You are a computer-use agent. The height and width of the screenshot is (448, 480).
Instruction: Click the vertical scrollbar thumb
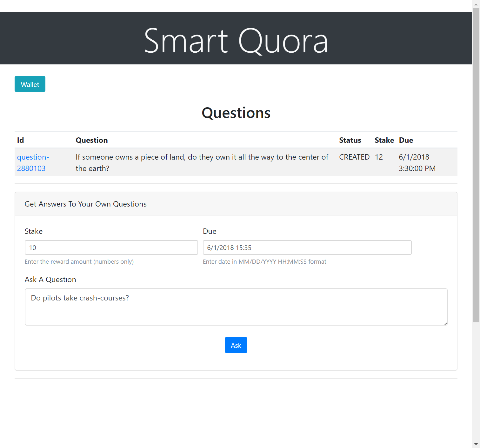click(x=476, y=165)
